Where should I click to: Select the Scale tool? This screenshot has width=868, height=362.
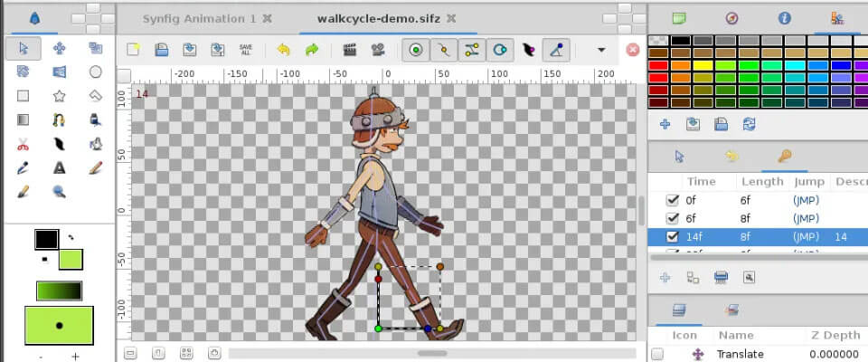pyautogui.click(x=96, y=49)
